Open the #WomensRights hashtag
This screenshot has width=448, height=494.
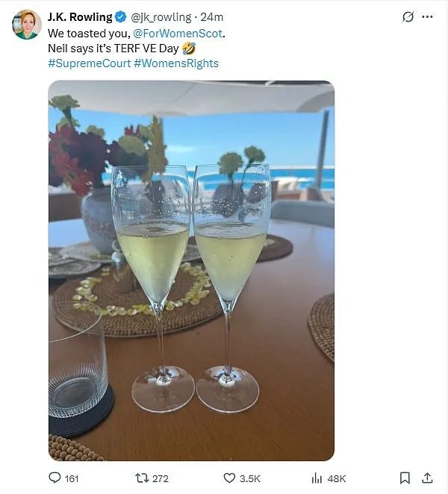176,63
